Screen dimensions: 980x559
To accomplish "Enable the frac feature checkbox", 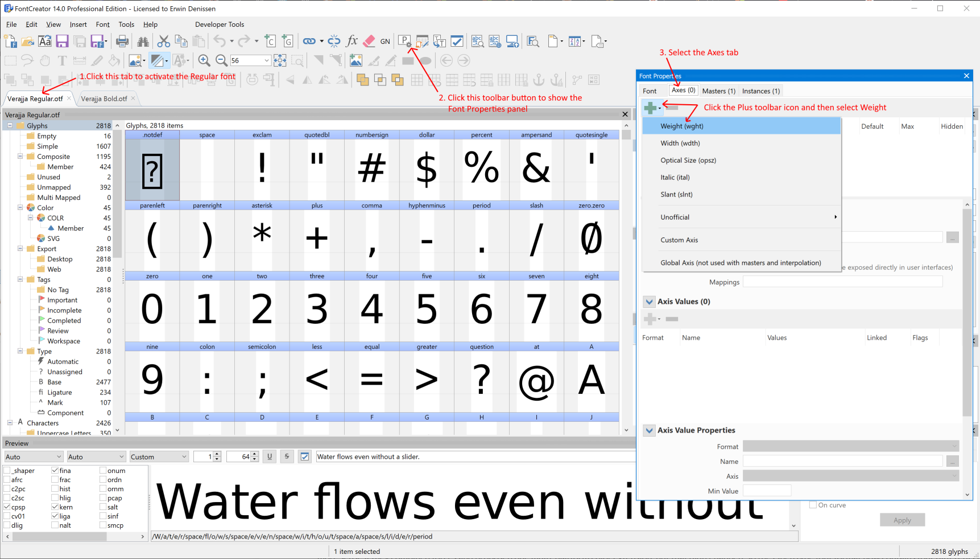I will tap(55, 480).
